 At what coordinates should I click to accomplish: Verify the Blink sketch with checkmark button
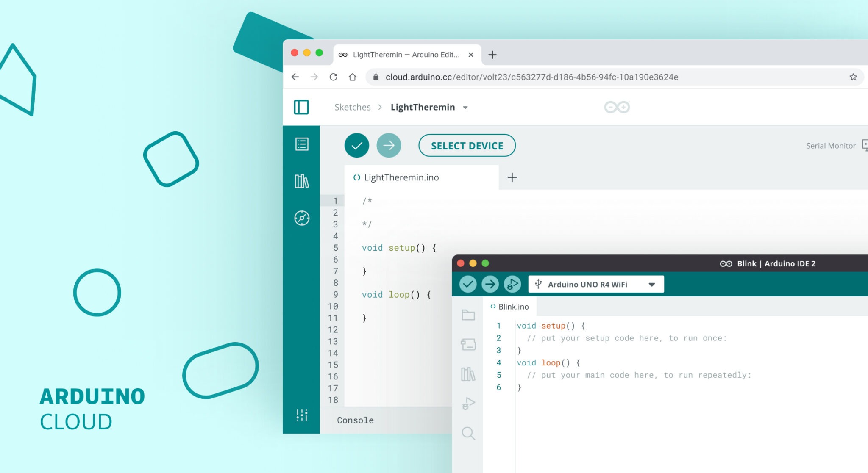pyautogui.click(x=468, y=284)
